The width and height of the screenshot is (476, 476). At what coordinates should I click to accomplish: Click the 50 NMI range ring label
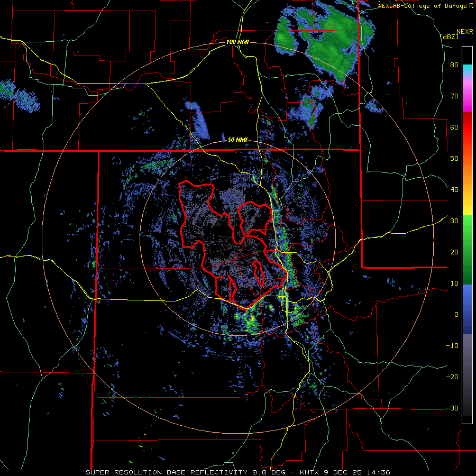pos(237,140)
